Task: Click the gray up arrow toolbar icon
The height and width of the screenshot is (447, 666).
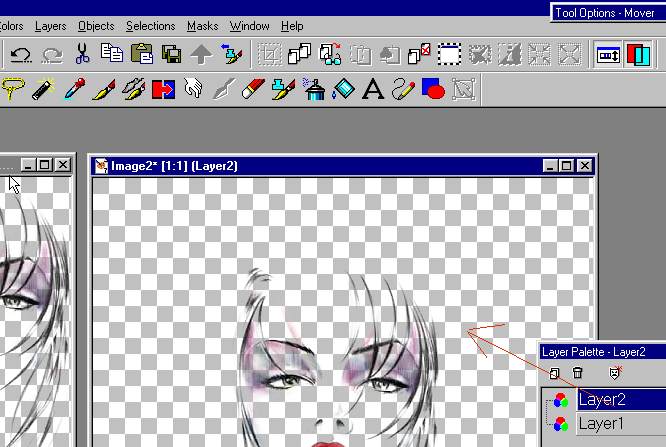Action: [201, 55]
